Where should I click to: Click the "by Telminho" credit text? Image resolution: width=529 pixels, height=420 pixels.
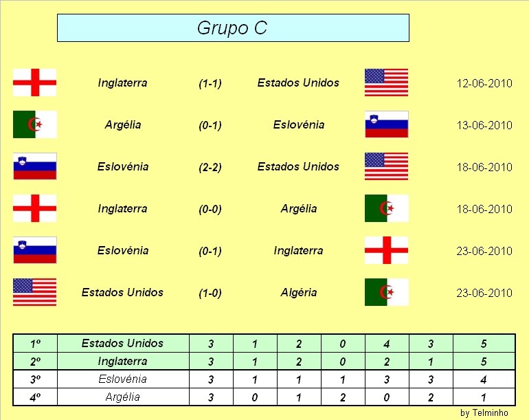click(484, 412)
